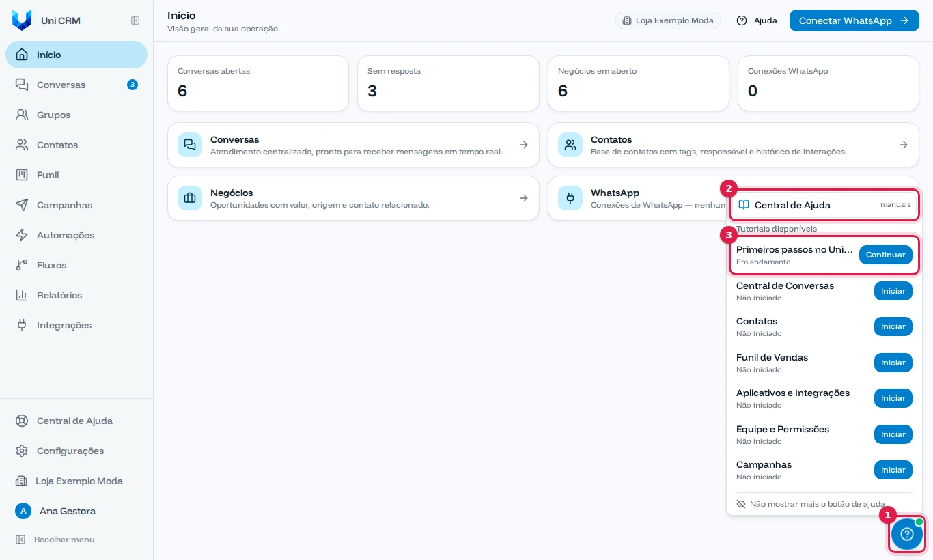
Task: Click the Automações lightning icon
Action: coord(22,235)
